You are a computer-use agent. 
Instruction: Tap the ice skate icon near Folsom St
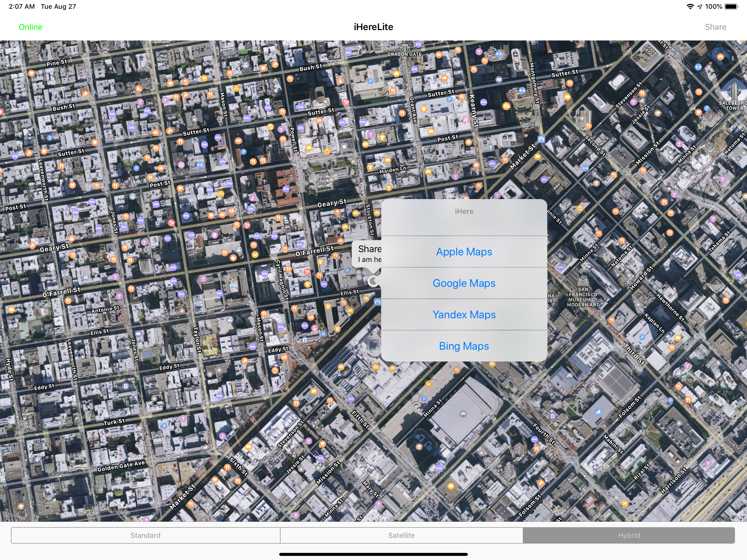coord(598,412)
